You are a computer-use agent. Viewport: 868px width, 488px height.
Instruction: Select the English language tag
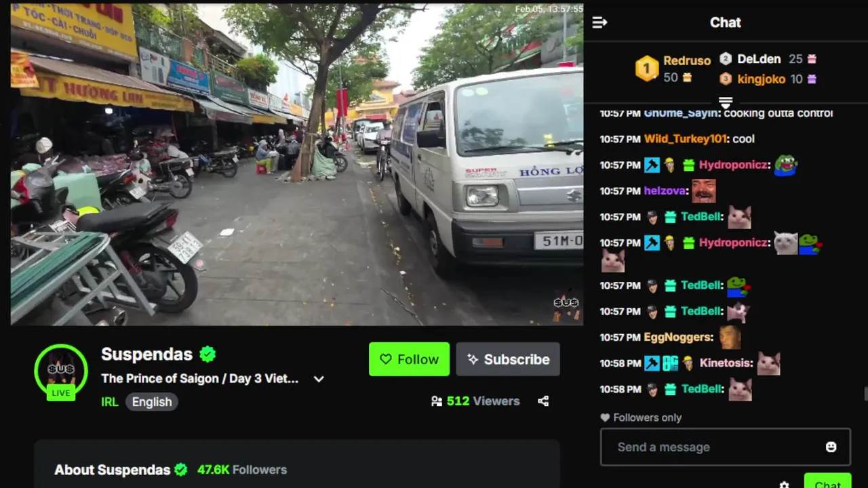pos(152,402)
